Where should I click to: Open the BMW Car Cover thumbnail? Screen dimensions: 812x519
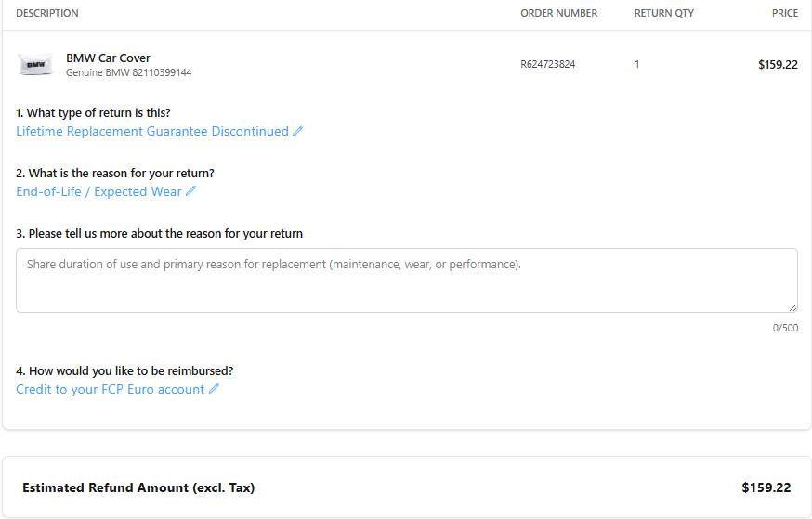35,65
